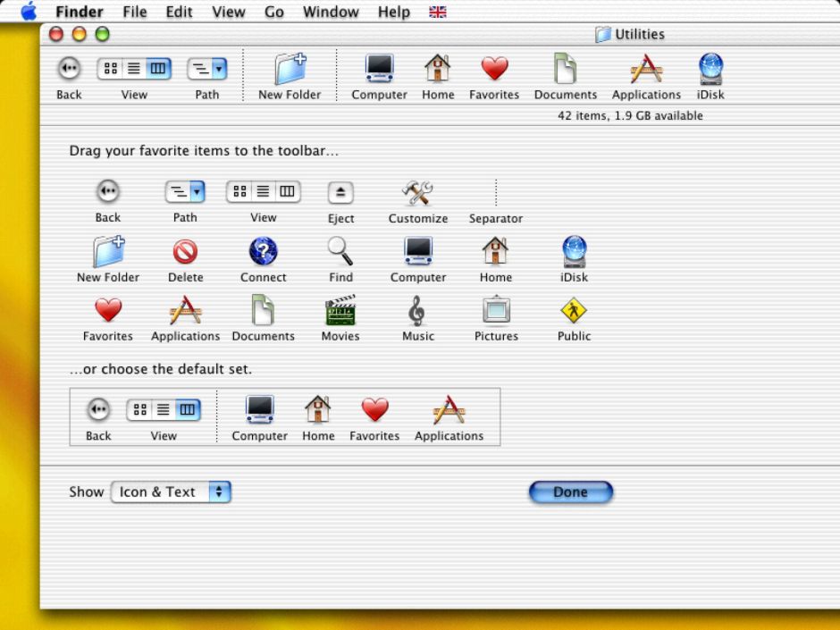Open the Apple menu
The height and width of the screenshot is (630, 840).
29,12
